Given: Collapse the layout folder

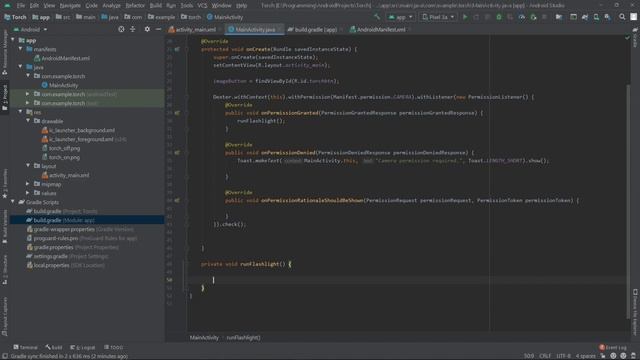Looking at the screenshot, I should [28, 166].
